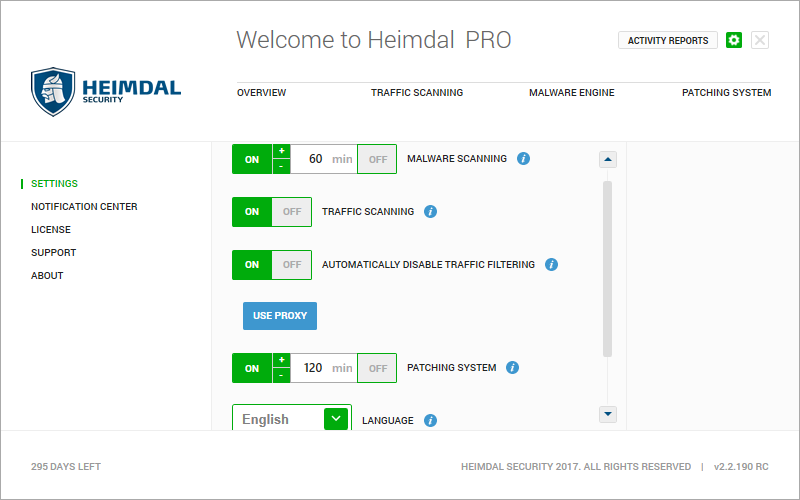800x500 pixels.
Task: Click the English language combo box
Action: 292,417
